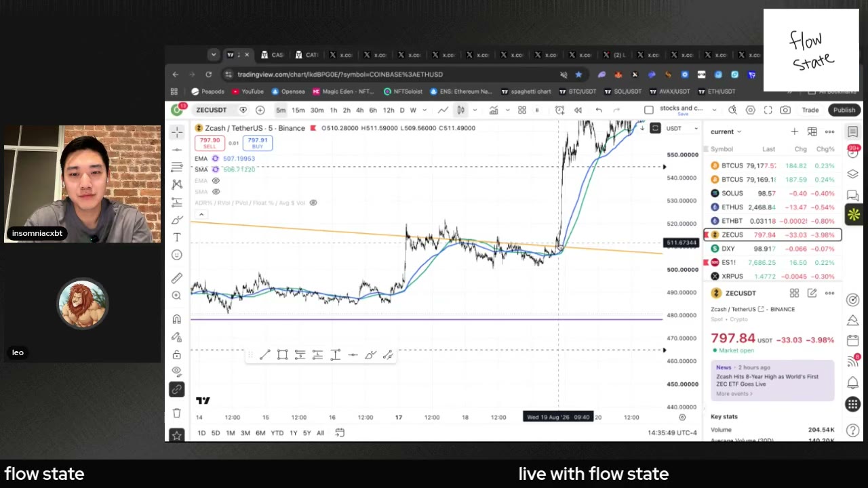Show the hidden SMA indicator in fourth row
This screenshot has height=488, width=868.
pyautogui.click(x=216, y=192)
